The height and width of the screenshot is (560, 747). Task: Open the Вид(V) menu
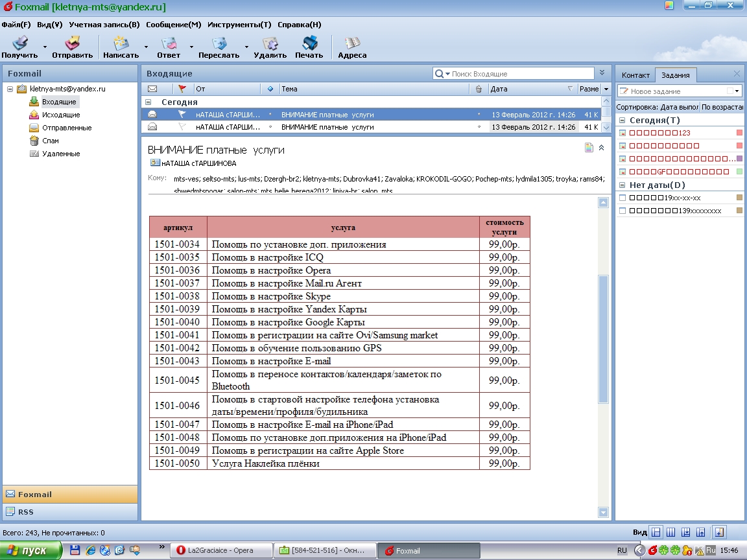(x=49, y=25)
